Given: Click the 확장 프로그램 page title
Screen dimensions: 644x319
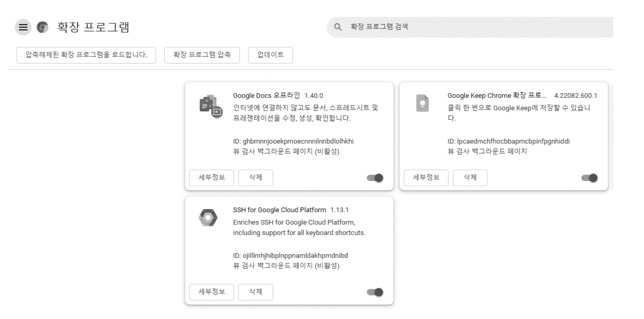Looking at the screenshot, I should [x=93, y=27].
